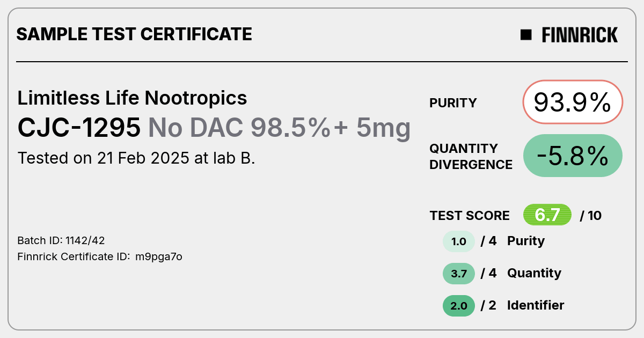
Task: Click the Limitless Life Nootropics vendor name
Action: 132,98
